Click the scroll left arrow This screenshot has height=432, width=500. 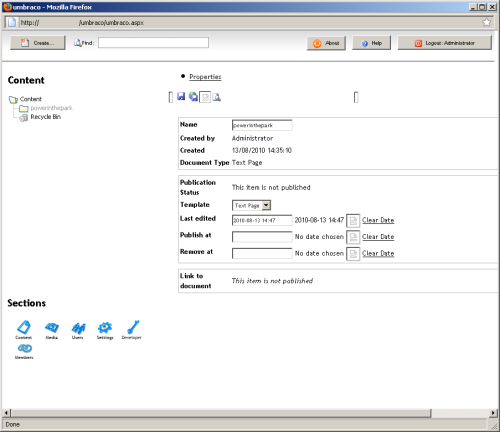tap(6, 413)
